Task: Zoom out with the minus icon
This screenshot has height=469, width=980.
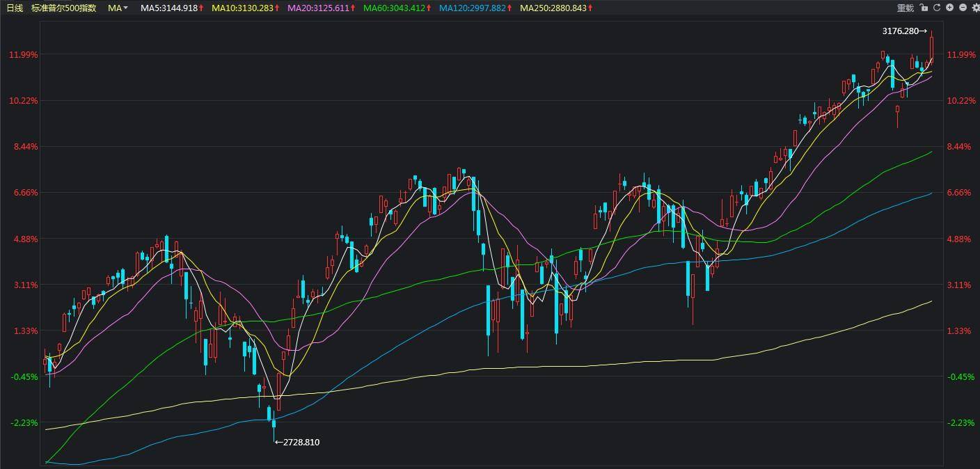Action: click(x=963, y=8)
